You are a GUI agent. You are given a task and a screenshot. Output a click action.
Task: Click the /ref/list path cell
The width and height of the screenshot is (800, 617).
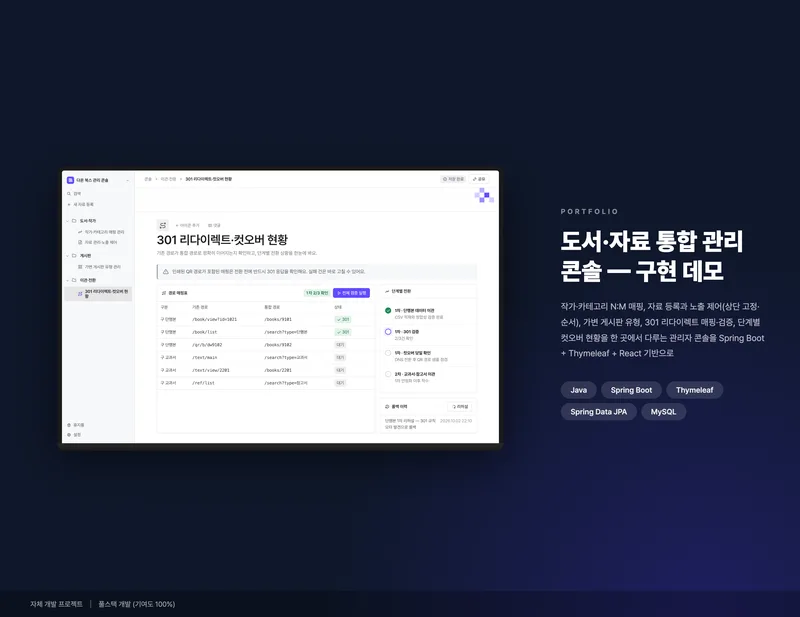tap(203, 383)
